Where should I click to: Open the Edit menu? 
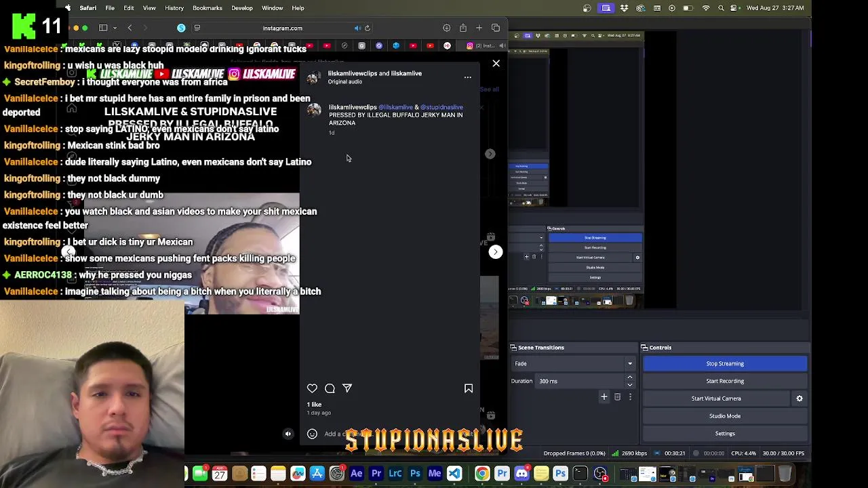(129, 8)
